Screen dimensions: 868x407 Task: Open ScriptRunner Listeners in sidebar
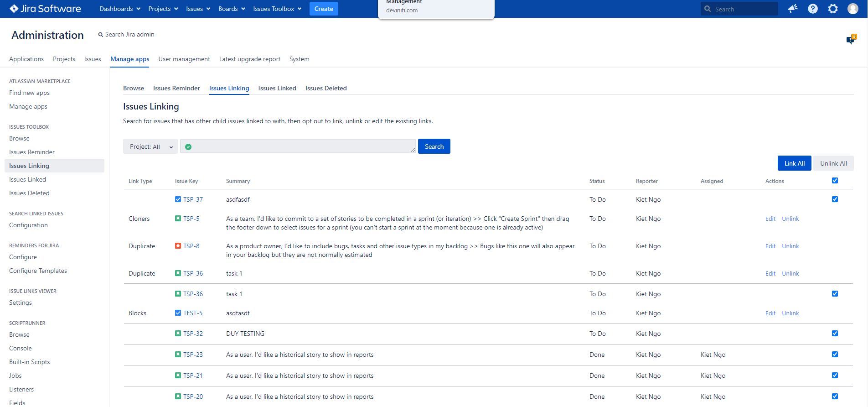pyautogui.click(x=21, y=389)
